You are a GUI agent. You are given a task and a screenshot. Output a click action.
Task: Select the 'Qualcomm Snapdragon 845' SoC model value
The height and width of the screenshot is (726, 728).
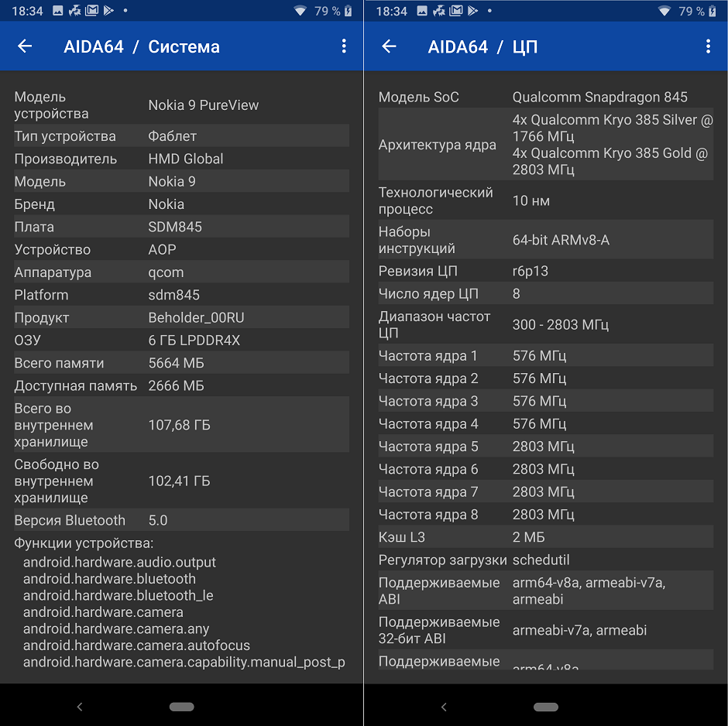(600, 97)
